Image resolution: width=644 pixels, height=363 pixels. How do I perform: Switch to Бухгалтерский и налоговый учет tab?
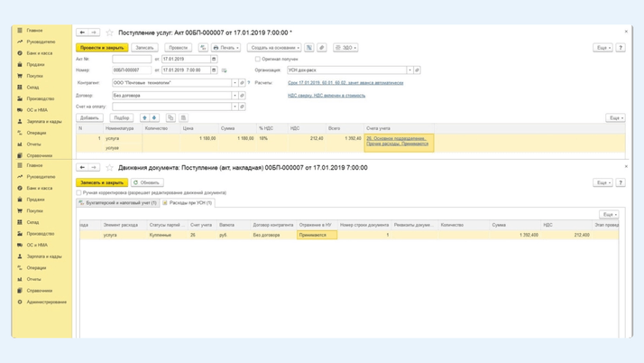[x=119, y=203]
